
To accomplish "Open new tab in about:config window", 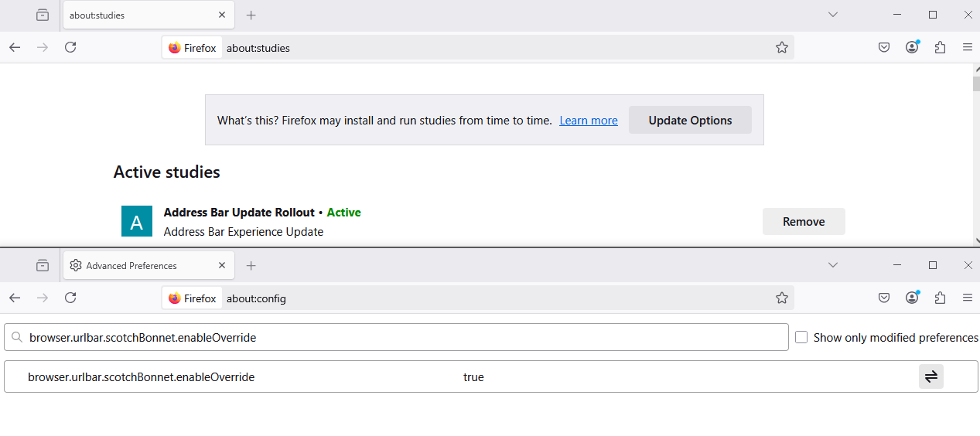I will 251,265.
